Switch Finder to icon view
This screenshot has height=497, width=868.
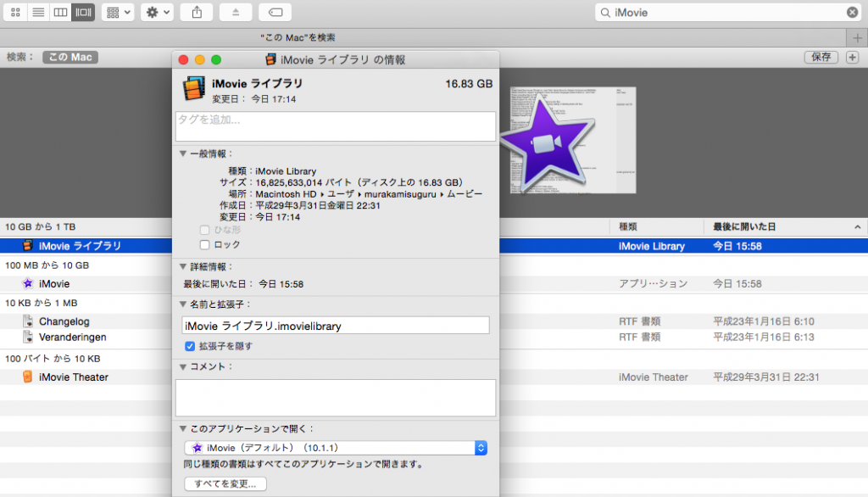(15, 12)
